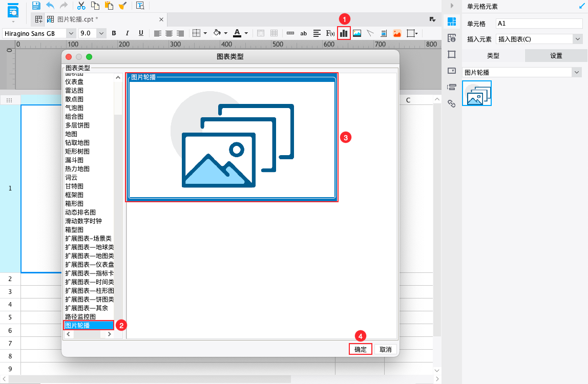
Task: Click the Insert plain text 'ab' icon
Action: 304,33
